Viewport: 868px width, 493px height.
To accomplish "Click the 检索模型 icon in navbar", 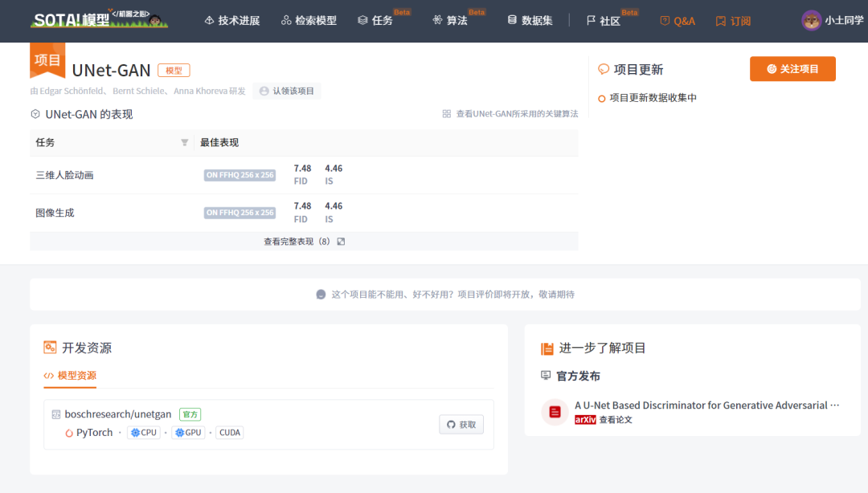I will pyautogui.click(x=285, y=20).
